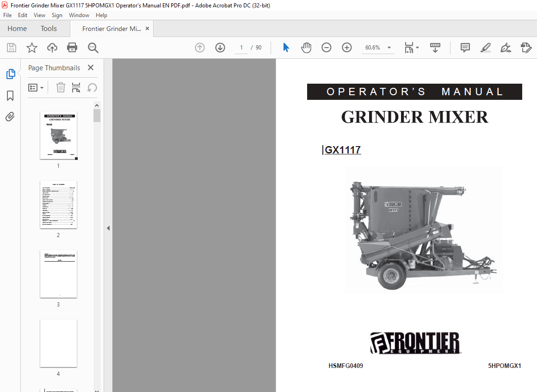Open thumbnail options menu dropdown

[x=36, y=88]
